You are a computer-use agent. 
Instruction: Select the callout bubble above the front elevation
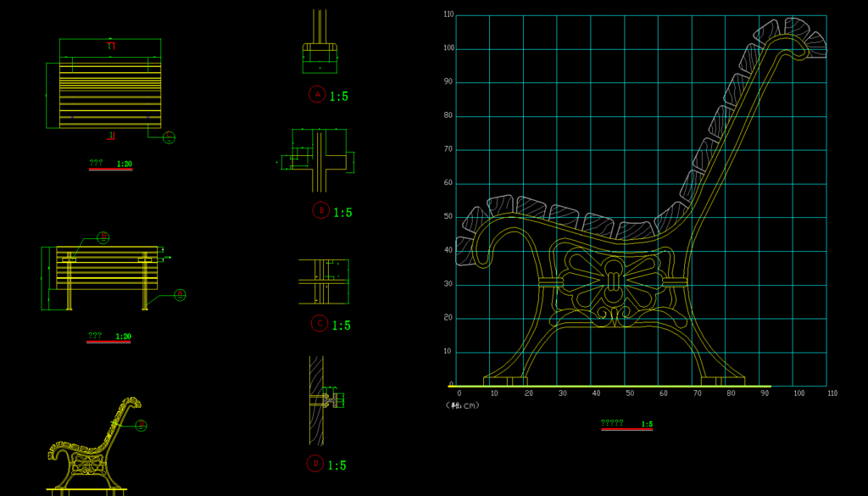103,238
